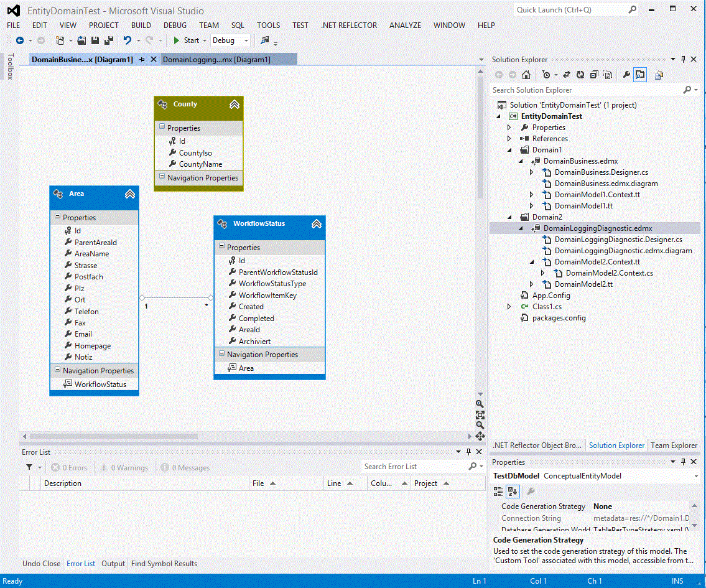This screenshot has height=588, width=706.
Task: Toggle the 0 Warnings filter
Action: point(124,468)
